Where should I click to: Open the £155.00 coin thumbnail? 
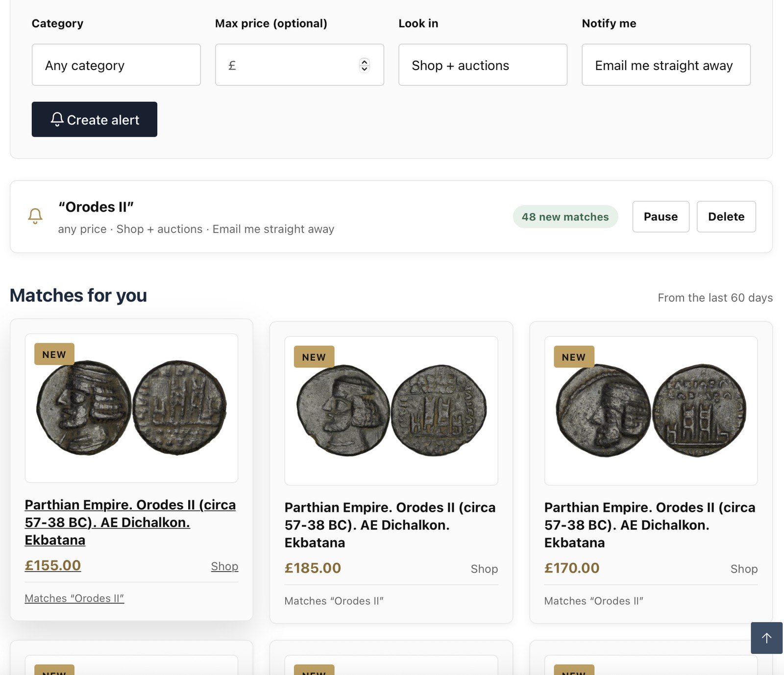pos(131,408)
